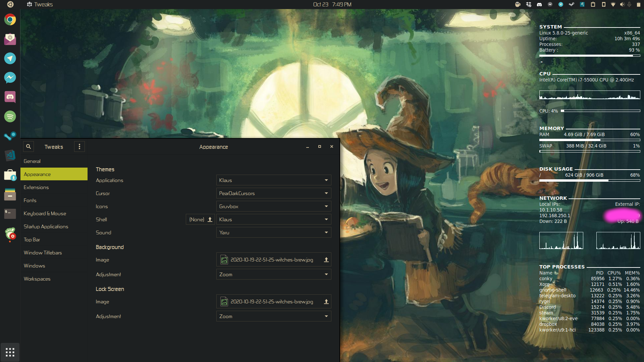Click the Wi-Fi indicator in top bar
This screenshot has width=644, height=362.
[613, 4]
